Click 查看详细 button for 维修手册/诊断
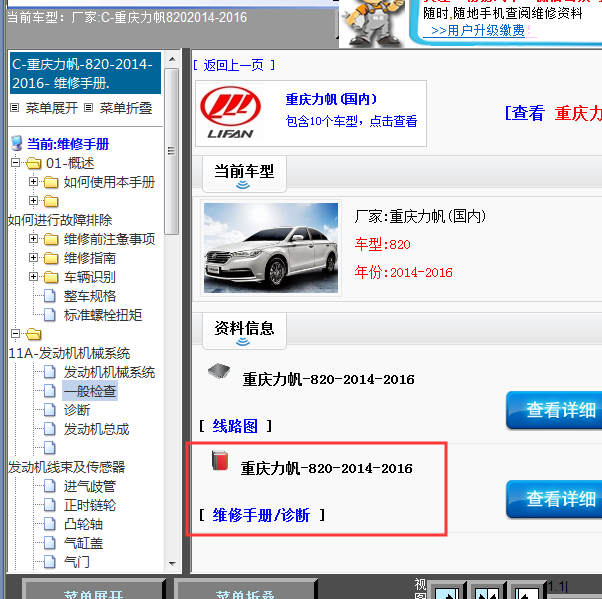The width and height of the screenshot is (602, 599). [554, 499]
